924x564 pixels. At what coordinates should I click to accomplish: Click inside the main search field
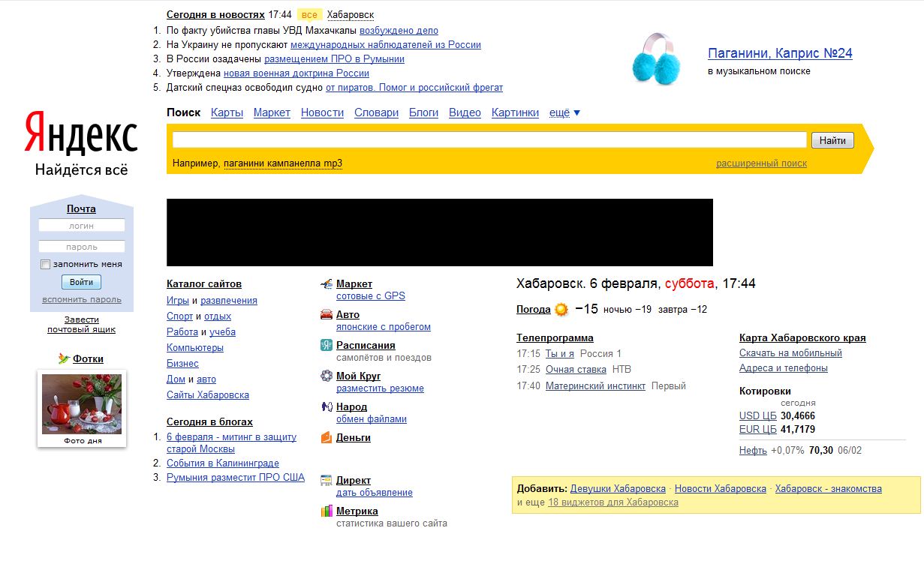489,140
